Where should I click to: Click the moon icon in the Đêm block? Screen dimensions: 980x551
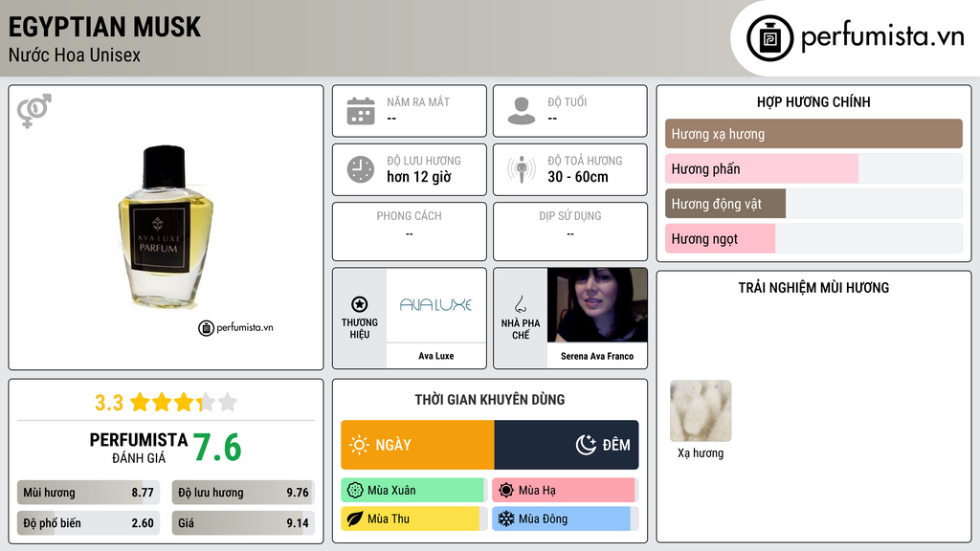pos(586,445)
